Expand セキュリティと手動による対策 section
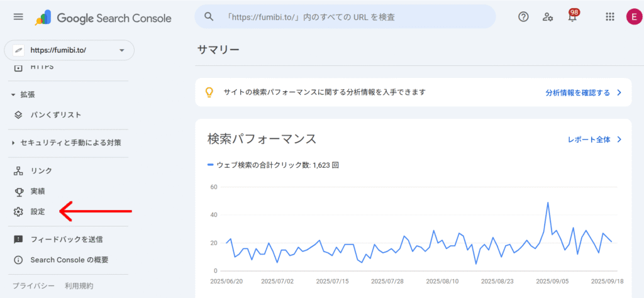644x298 pixels. click(x=67, y=143)
